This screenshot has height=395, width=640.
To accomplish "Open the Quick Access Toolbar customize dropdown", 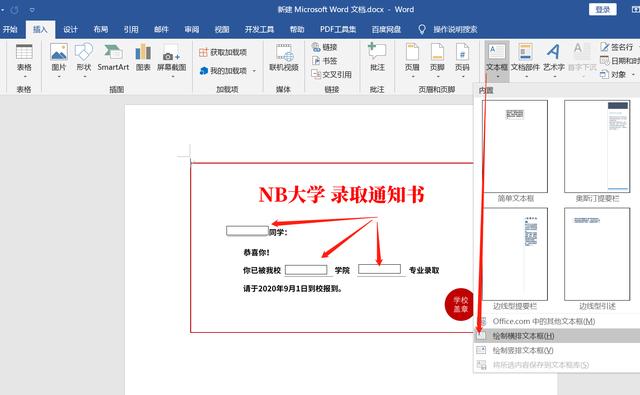I will (x=32, y=10).
